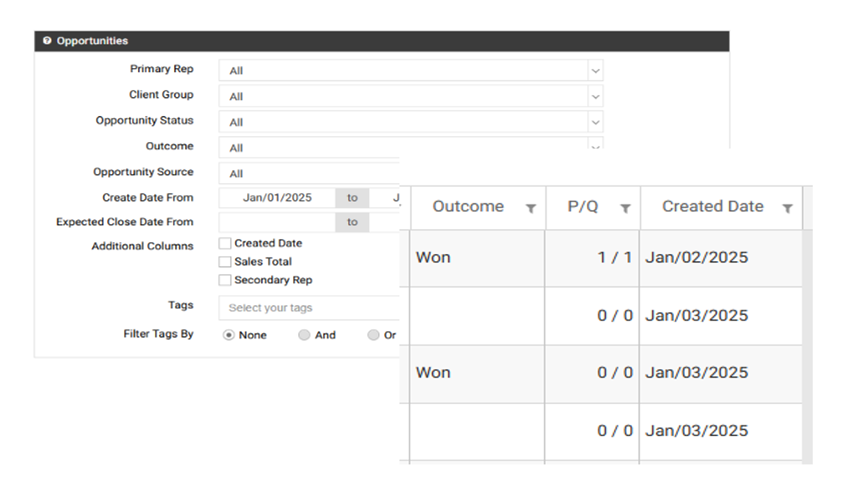Select the None tag filter radio
This screenshot has height=504, width=860.
coord(229,335)
